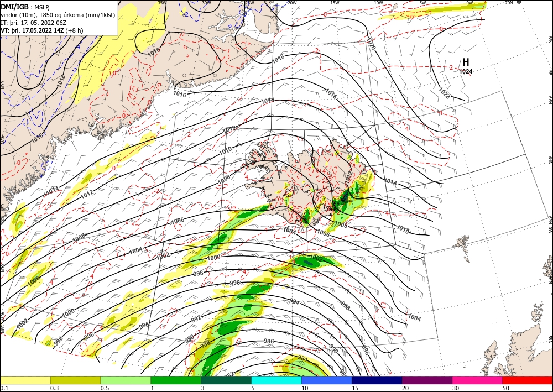
Task: Click the '984' isobar label
Action: 302,359
